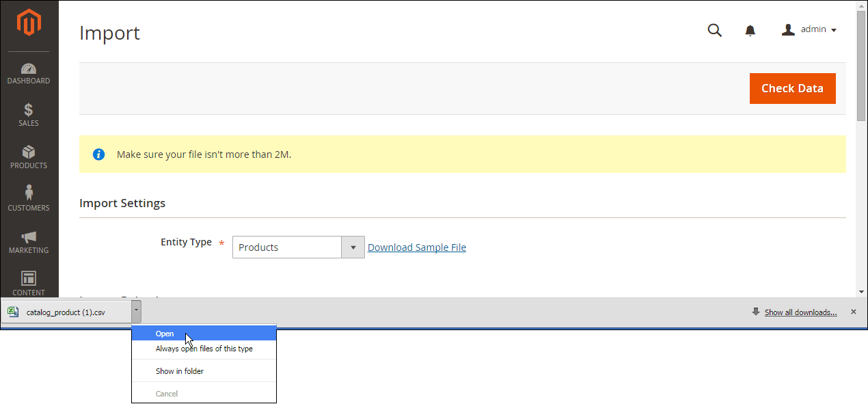The height and width of the screenshot is (404, 868).
Task: Open notifications bell icon
Action: pyautogui.click(x=750, y=30)
